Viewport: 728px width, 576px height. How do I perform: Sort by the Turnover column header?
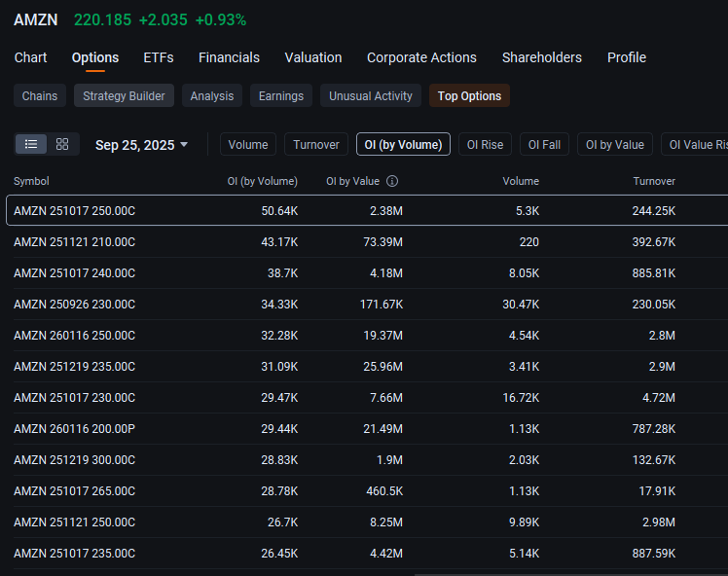654,181
